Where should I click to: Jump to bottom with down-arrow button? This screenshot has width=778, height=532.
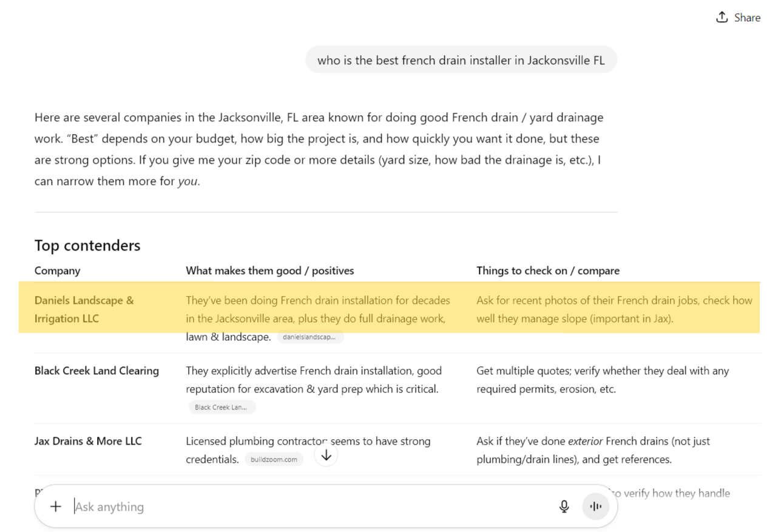click(x=326, y=456)
